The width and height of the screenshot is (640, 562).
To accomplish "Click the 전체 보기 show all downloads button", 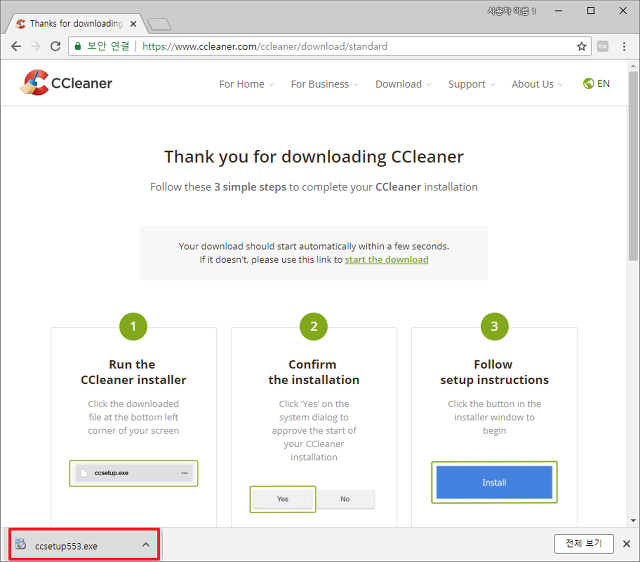I will [x=584, y=544].
